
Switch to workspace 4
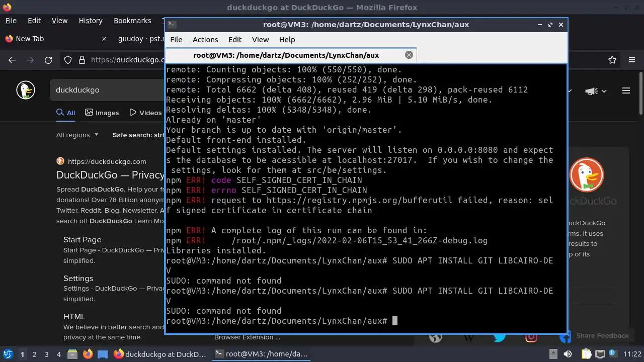pos(59,354)
